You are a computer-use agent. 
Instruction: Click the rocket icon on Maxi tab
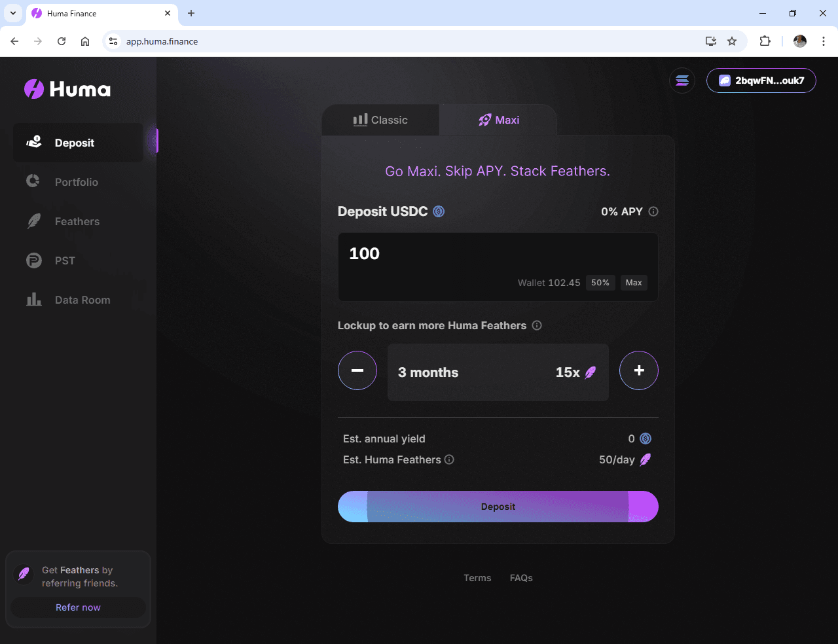484,120
